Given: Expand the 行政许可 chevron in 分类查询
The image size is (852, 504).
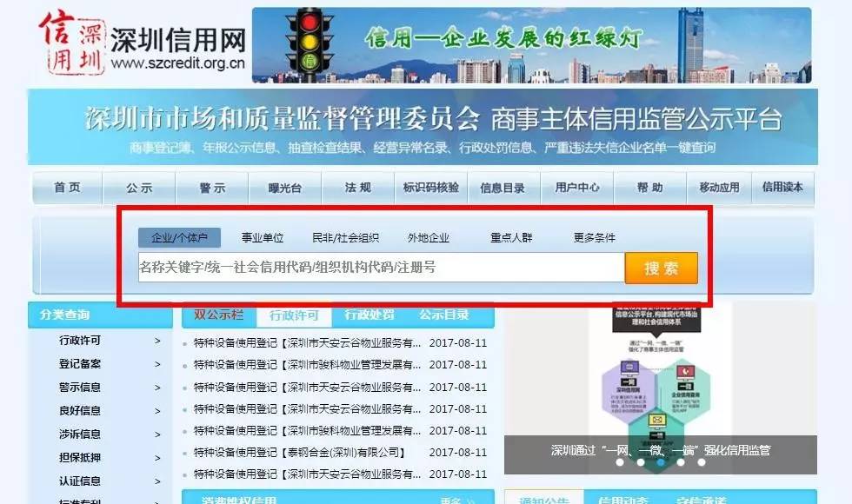Looking at the screenshot, I should pos(157,341).
